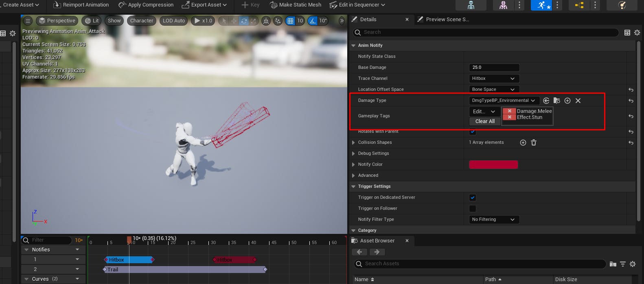This screenshot has width=644, height=284.
Task: Toggle surface snapping in viewport toolbar
Action: pos(278,21)
